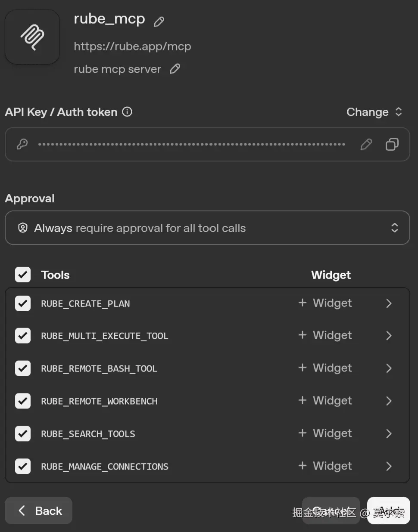Go back with the Back button
Screen dimensions: 418x532
pyautogui.click(x=39, y=511)
